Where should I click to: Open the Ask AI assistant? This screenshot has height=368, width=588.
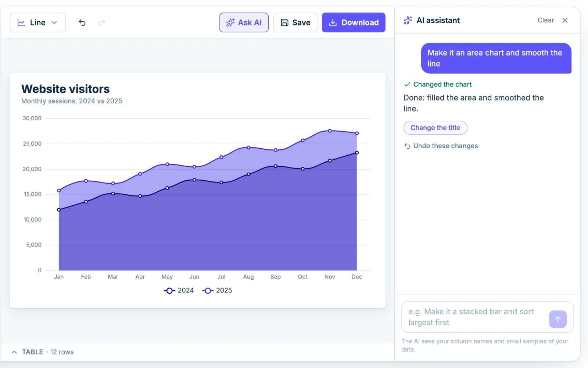[x=244, y=22]
